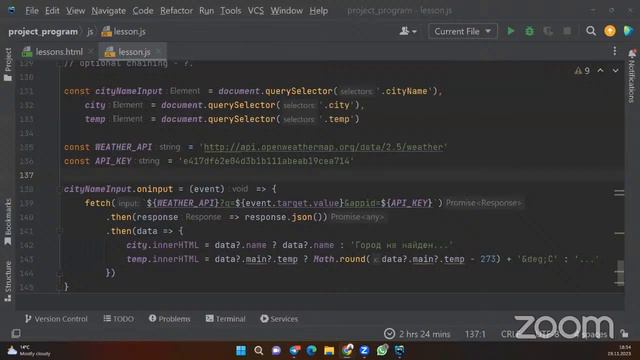Click the js folder breadcrumb

[x=90, y=31]
